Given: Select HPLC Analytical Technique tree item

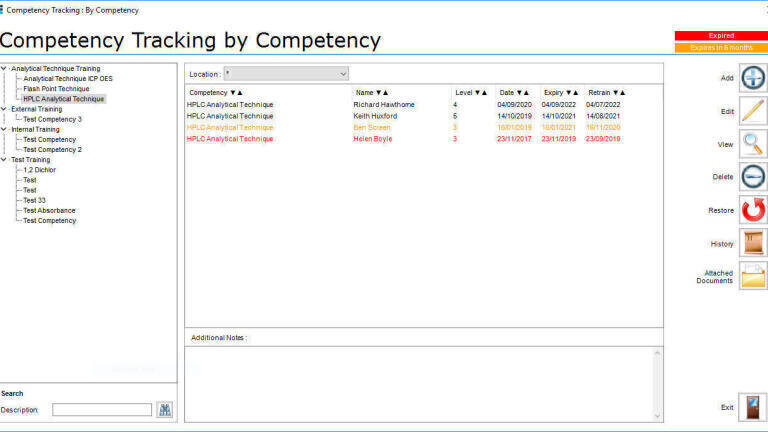Looking at the screenshot, I should (64, 99).
